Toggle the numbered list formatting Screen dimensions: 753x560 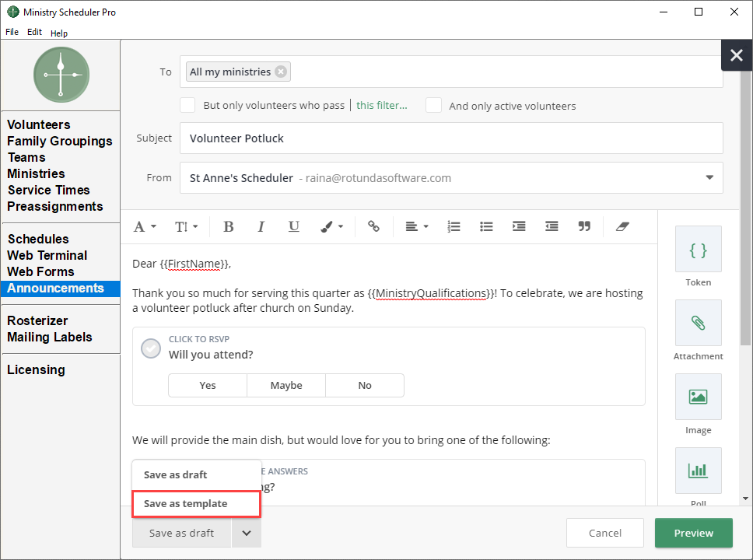pyautogui.click(x=454, y=226)
